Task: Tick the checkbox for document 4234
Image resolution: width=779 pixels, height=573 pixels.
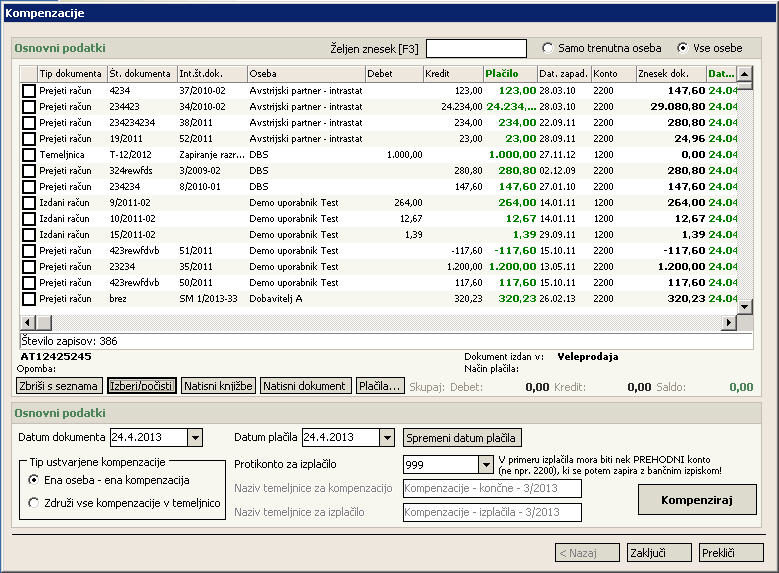Action: (29, 91)
